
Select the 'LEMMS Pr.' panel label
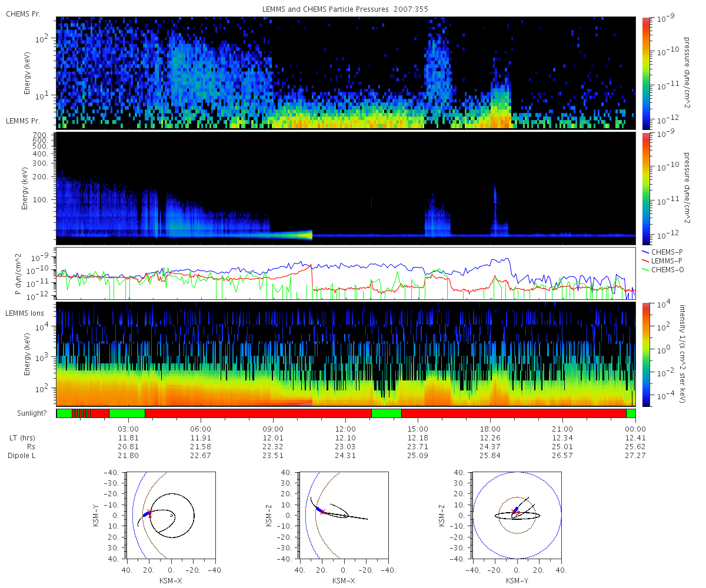tap(23, 121)
